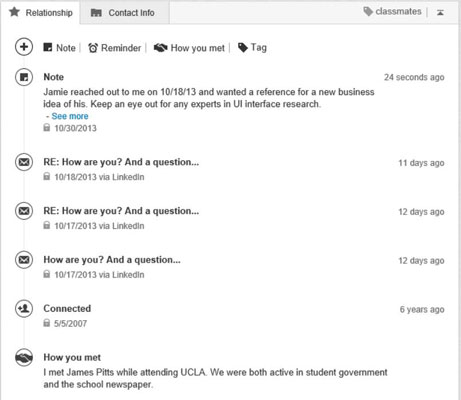The width and height of the screenshot is (461, 400).
Task: Click the How you met description text
Action: (x=215, y=378)
